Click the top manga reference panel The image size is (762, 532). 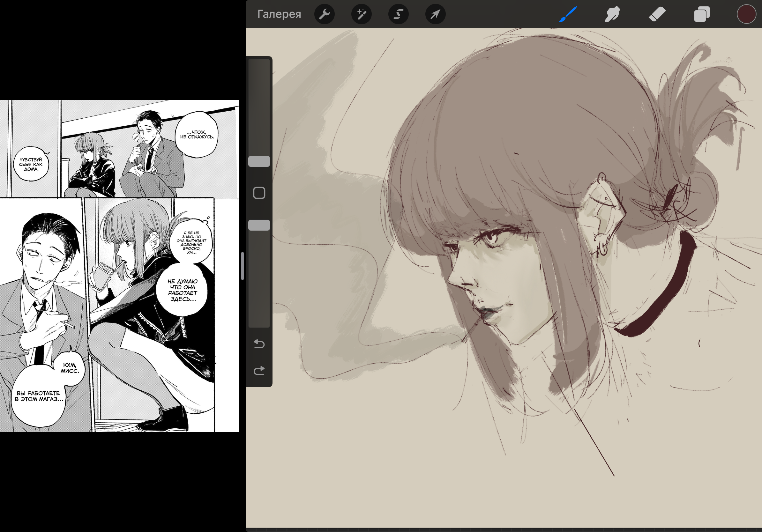[x=119, y=149]
